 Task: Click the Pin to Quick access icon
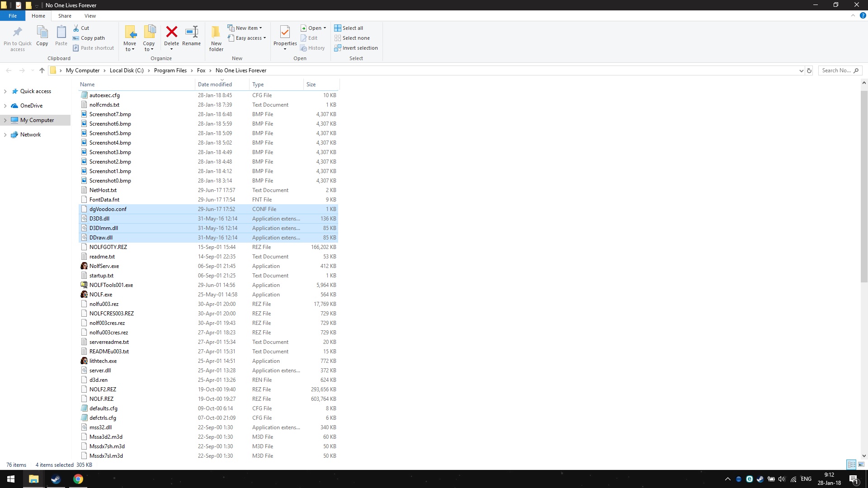[x=17, y=32]
